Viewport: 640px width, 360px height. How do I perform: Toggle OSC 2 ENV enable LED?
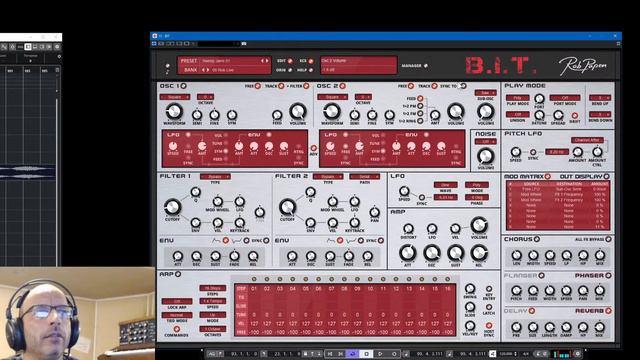[x=427, y=134]
